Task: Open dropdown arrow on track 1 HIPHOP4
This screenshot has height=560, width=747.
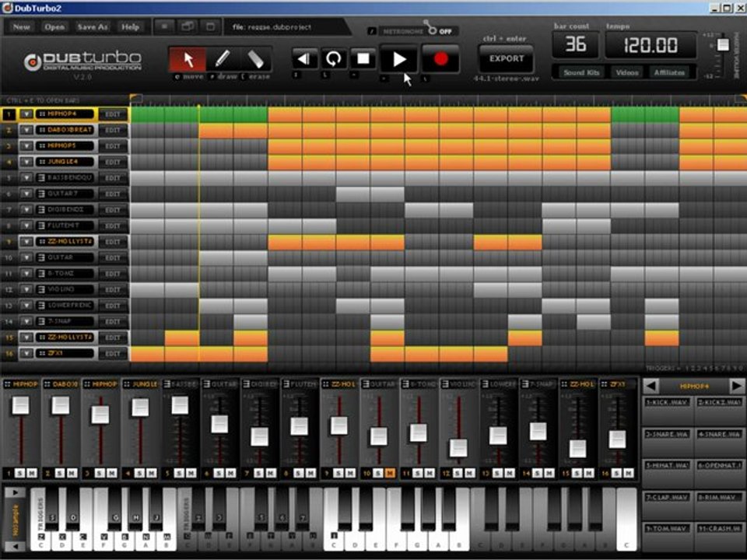Action: (26, 114)
